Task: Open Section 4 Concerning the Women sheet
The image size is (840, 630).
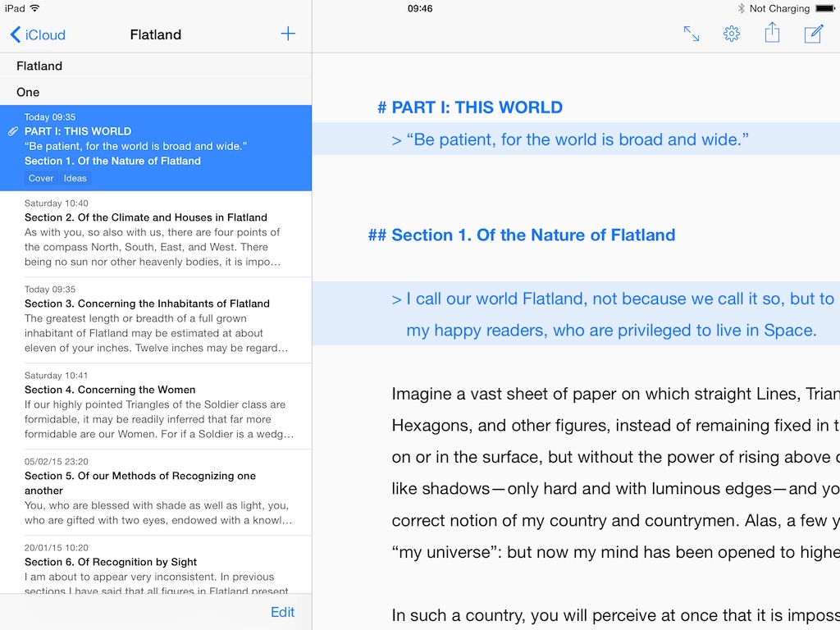Action: (156, 407)
